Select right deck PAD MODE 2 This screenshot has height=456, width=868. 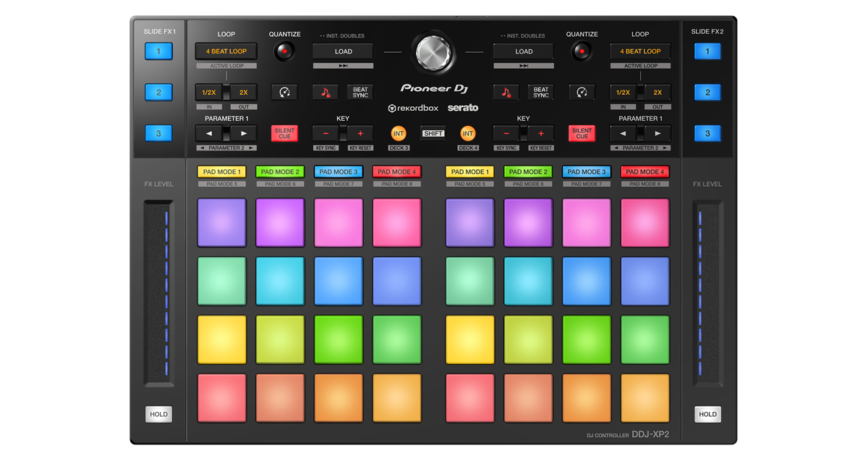tap(528, 172)
